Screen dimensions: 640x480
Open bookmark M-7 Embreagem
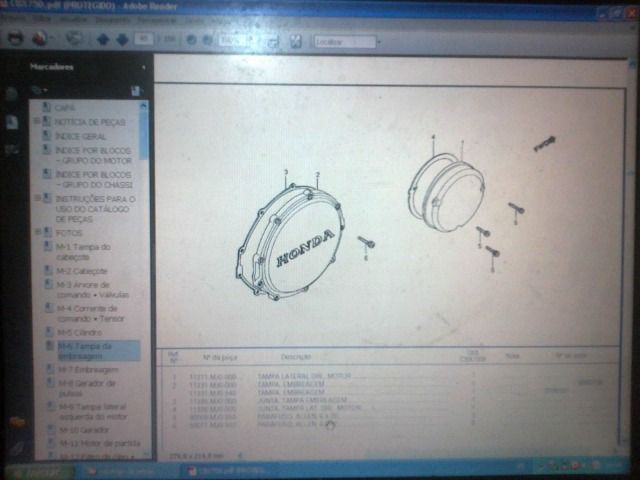(x=88, y=370)
